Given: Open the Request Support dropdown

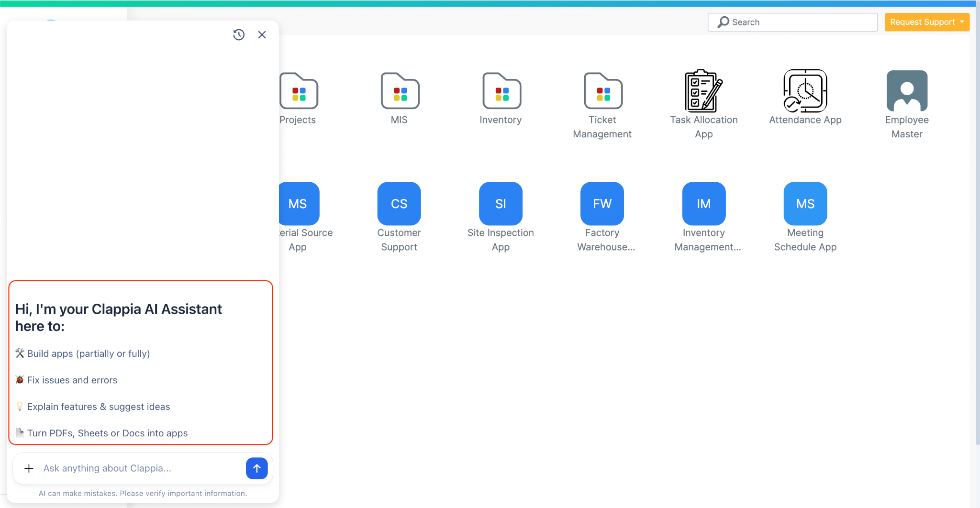Looking at the screenshot, I should pos(927,22).
